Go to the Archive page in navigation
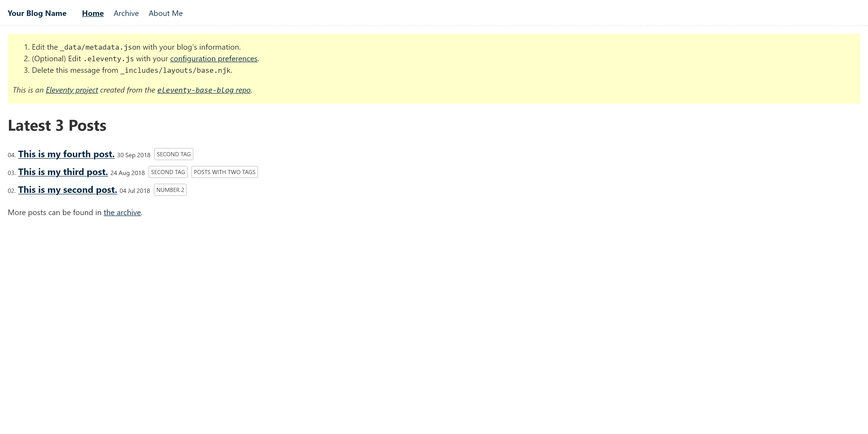The width and height of the screenshot is (868, 434). tap(126, 13)
